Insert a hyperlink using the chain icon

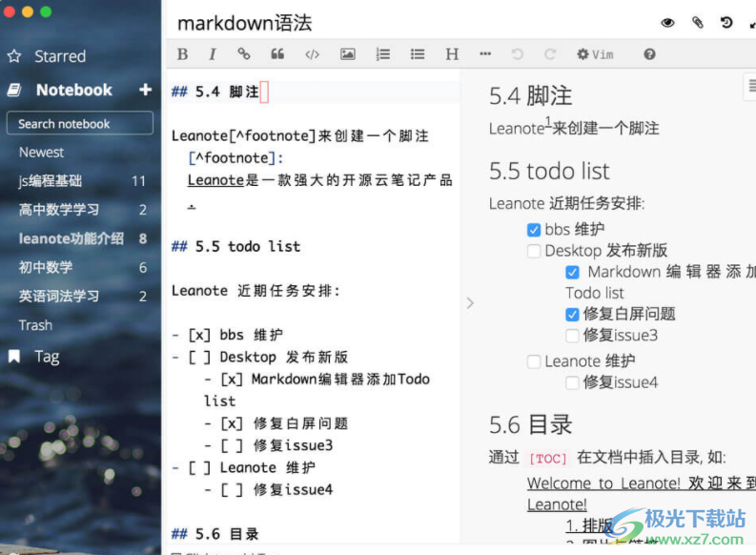pos(244,54)
